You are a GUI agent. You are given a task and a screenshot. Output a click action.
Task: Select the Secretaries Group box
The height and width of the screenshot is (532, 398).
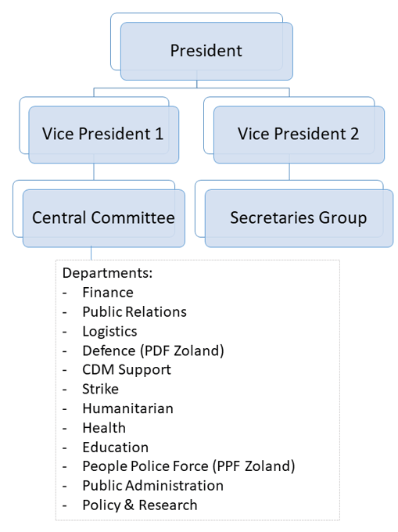(x=299, y=218)
